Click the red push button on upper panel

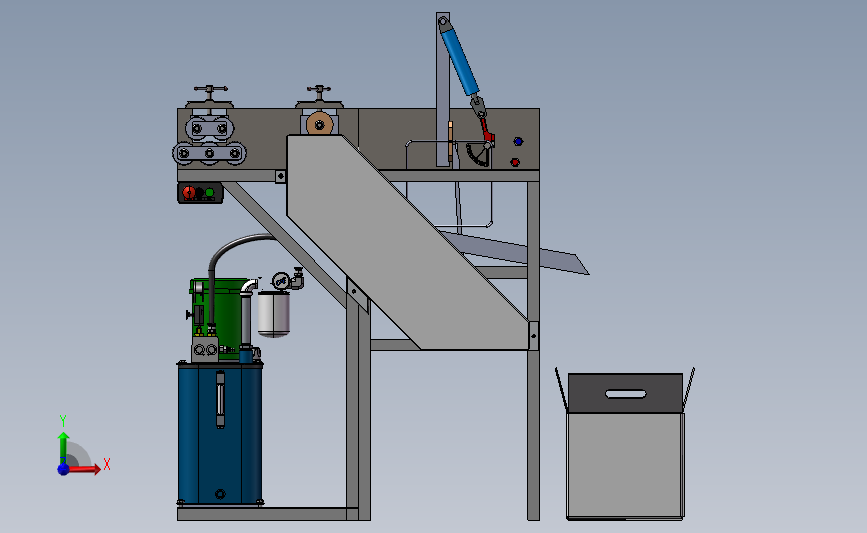tap(515, 162)
